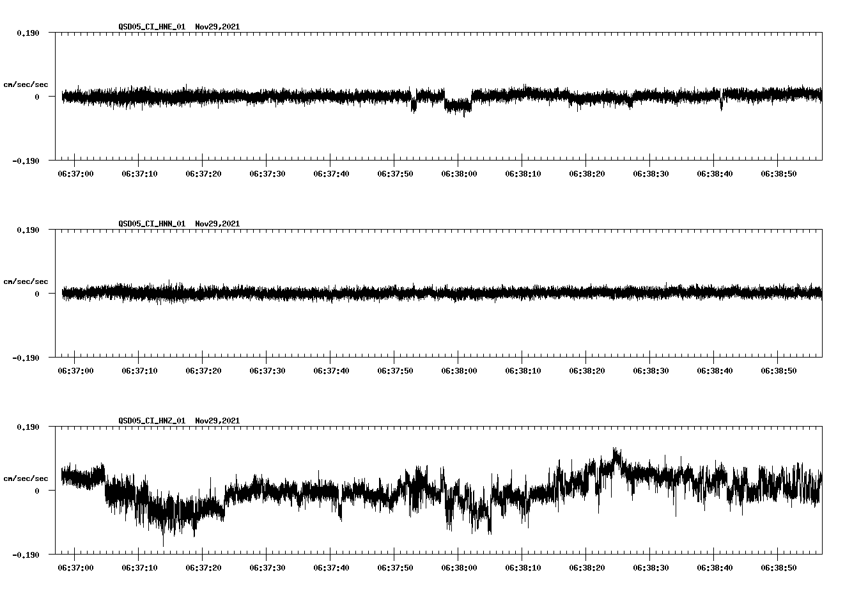
Task: Click the 06:38:00 time label under HNZ plot
Action: [x=459, y=568]
